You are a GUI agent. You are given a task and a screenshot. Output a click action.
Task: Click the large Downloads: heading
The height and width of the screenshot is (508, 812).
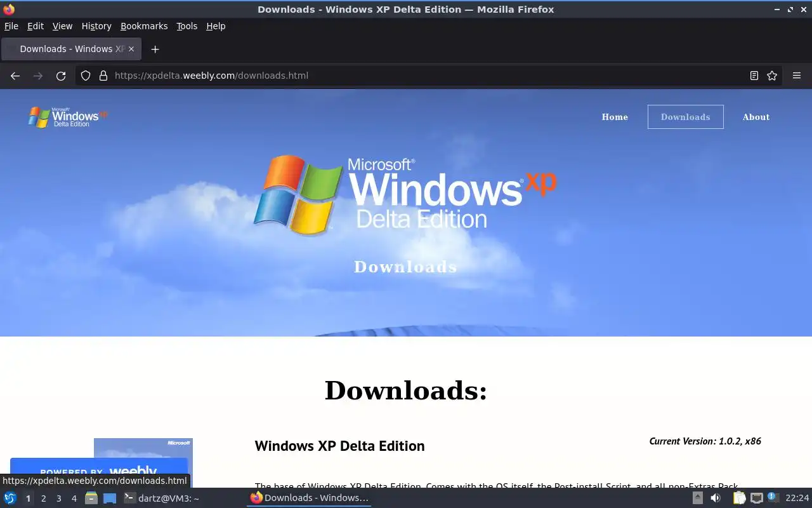tap(406, 390)
